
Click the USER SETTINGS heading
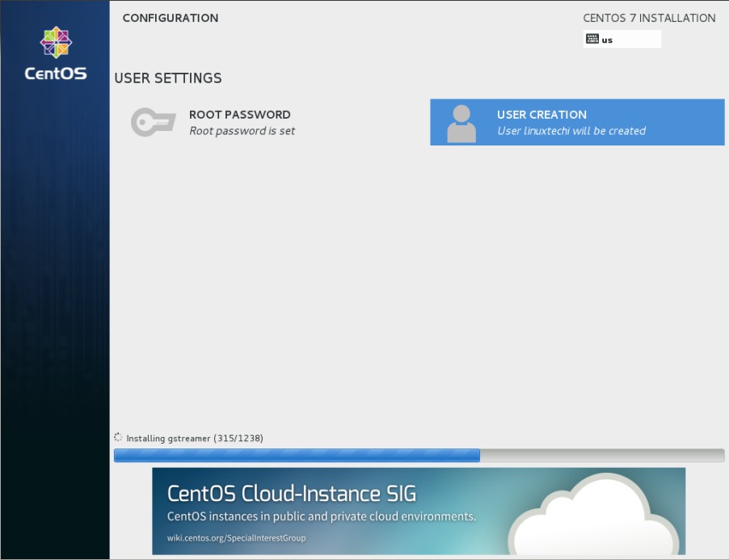click(168, 78)
